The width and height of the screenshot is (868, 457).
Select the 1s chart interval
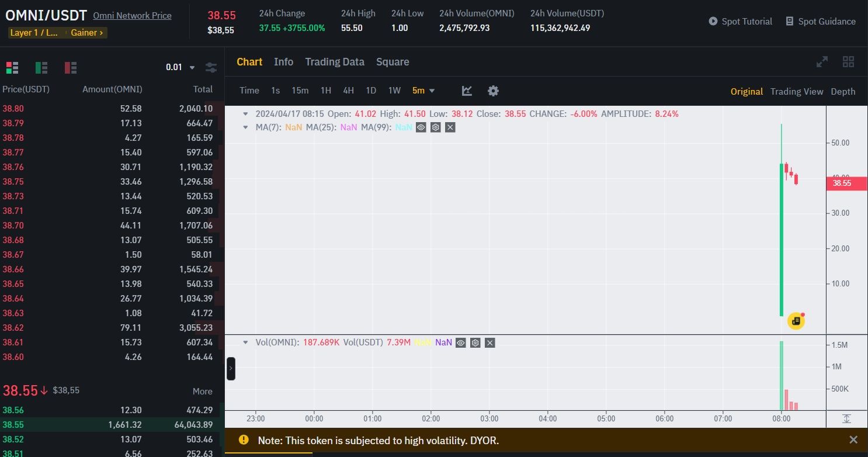[276, 91]
